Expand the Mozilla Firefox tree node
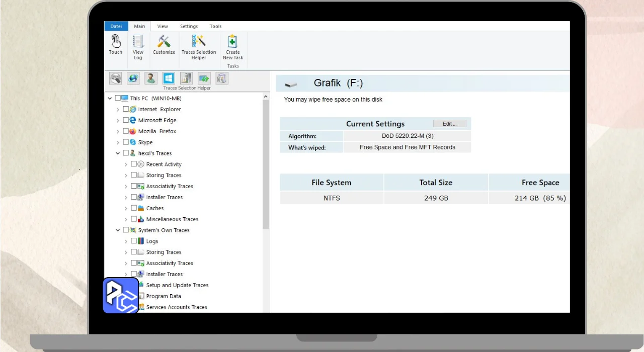This screenshot has width=644, height=352. click(x=118, y=131)
